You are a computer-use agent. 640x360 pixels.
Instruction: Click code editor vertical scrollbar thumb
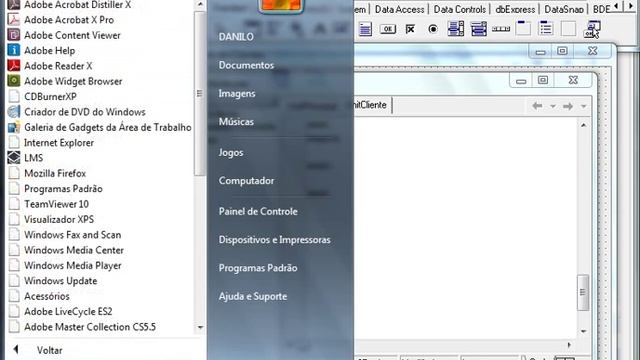(583, 292)
